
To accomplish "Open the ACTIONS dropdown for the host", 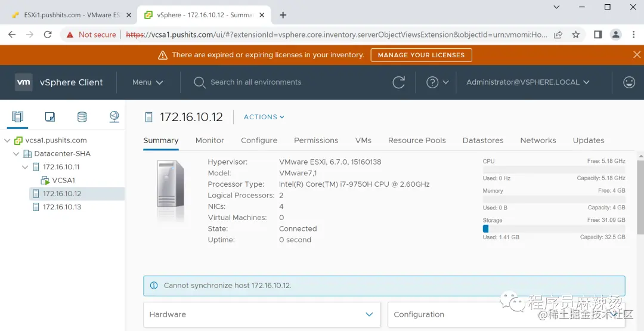I will [264, 117].
